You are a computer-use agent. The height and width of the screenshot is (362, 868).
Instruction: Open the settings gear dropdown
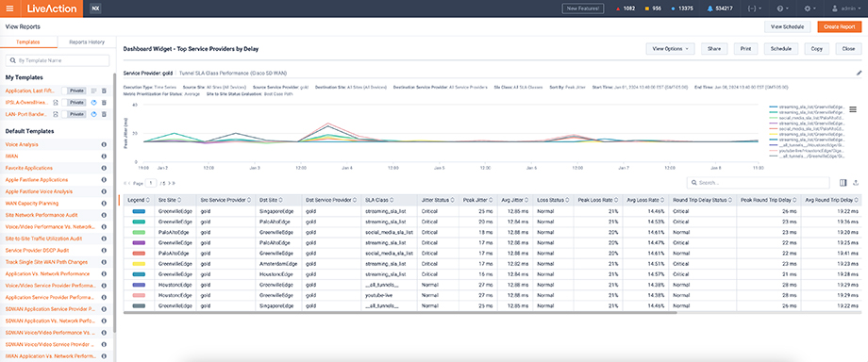810,8
